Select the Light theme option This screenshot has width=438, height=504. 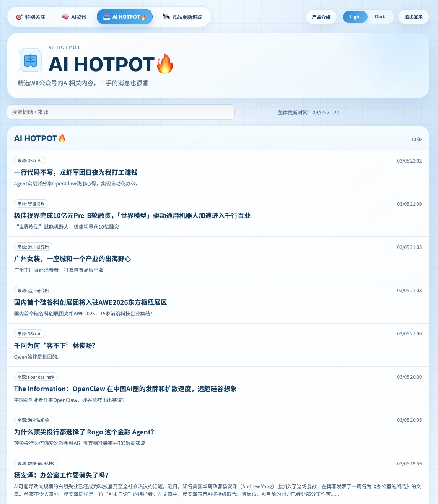pos(355,16)
